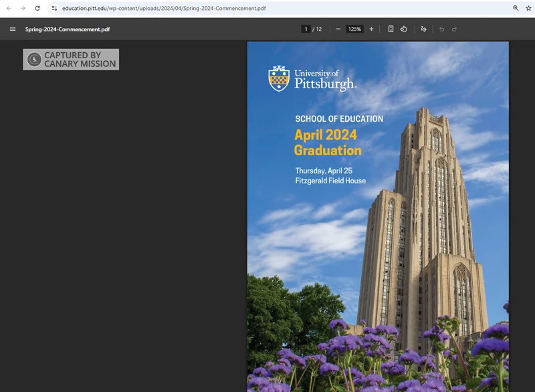Click the browser forward arrow
Image resolution: width=535 pixels, height=392 pixels.
(x=23, y=8)
